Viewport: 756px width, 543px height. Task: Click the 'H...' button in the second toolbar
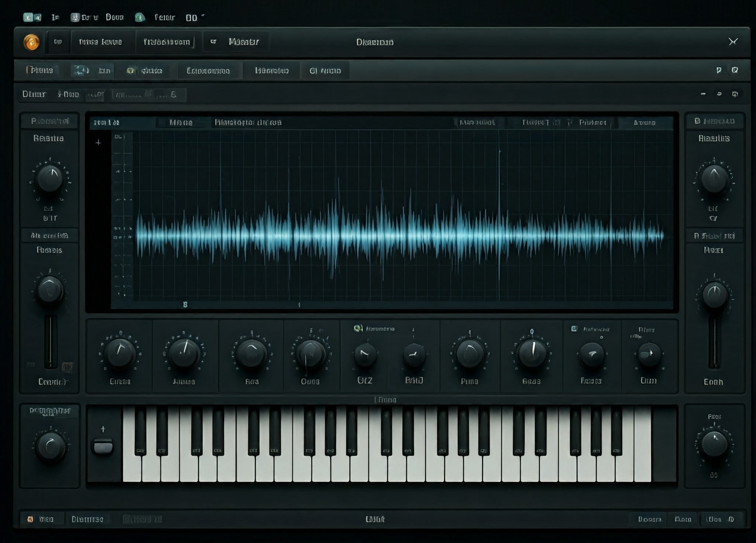(x=272, y=71)
